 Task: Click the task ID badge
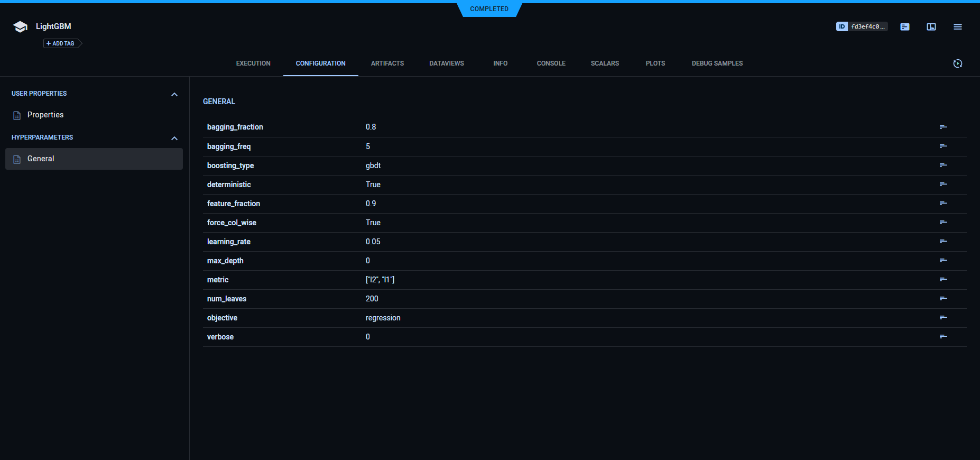[862, 26]
